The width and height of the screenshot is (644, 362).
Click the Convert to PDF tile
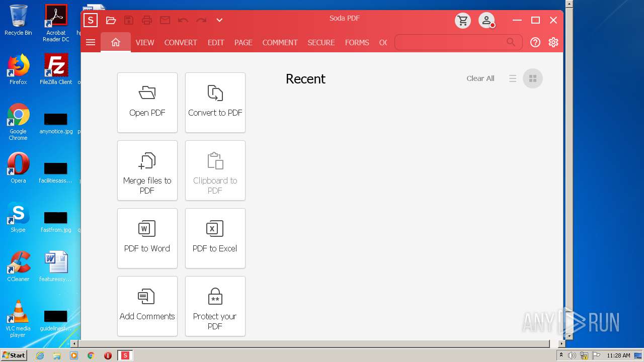(215, 103)
